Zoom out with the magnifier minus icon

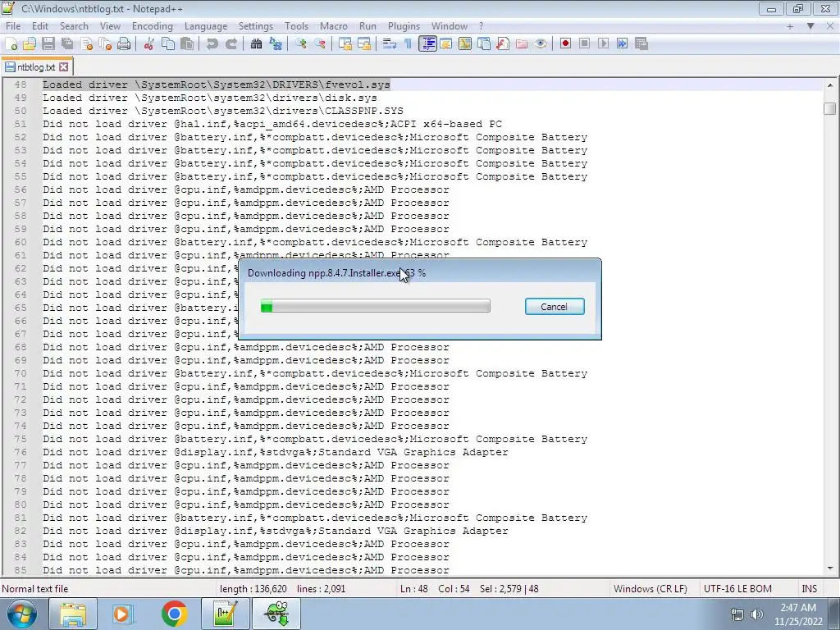[x=320, y=44]
